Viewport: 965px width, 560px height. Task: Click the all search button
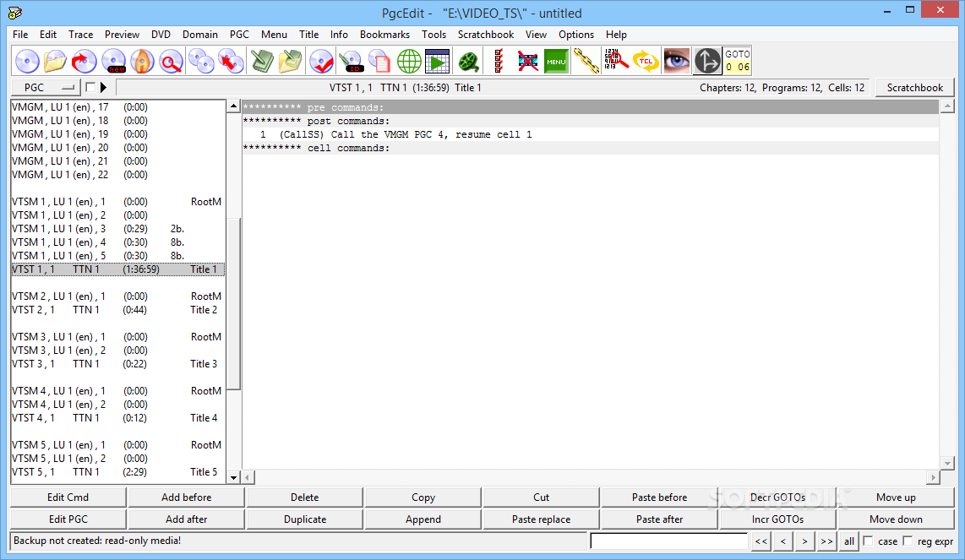tap(848, 541)
